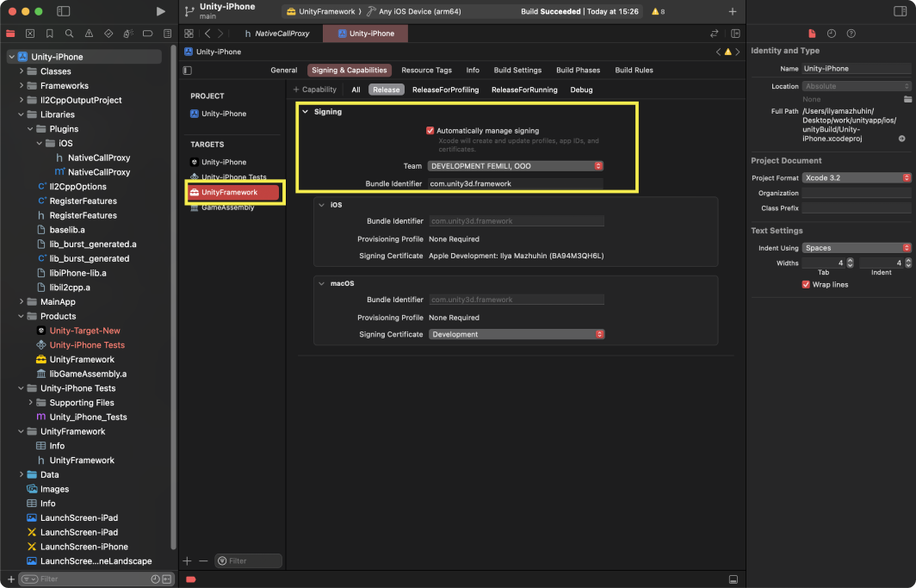
Task: Toggle the Wrap lines checkbox
Action: (806, 284)
